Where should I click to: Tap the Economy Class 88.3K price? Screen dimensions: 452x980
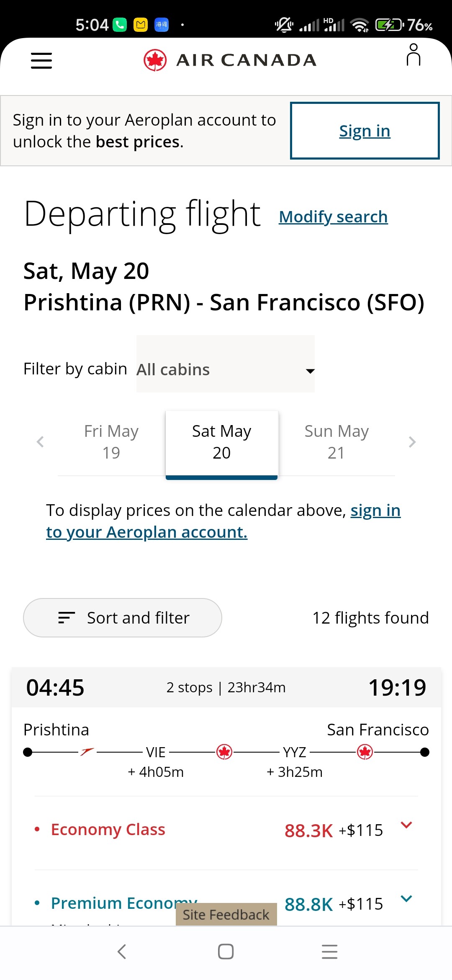pos(309,830)
